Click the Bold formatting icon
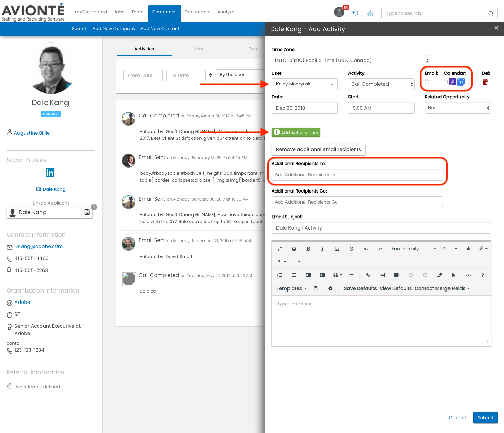Screen dimensions: 504x433 (x=308, y=249)
